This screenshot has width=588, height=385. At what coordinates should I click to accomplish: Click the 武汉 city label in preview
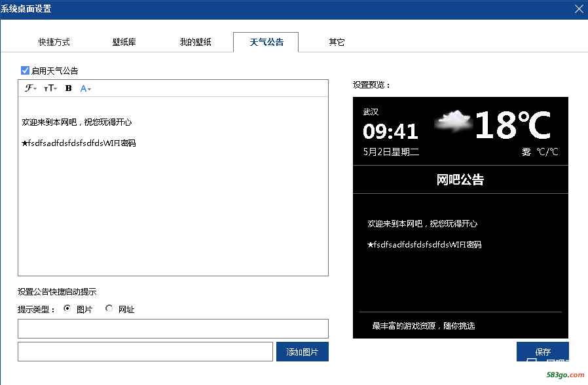[371, 112]
